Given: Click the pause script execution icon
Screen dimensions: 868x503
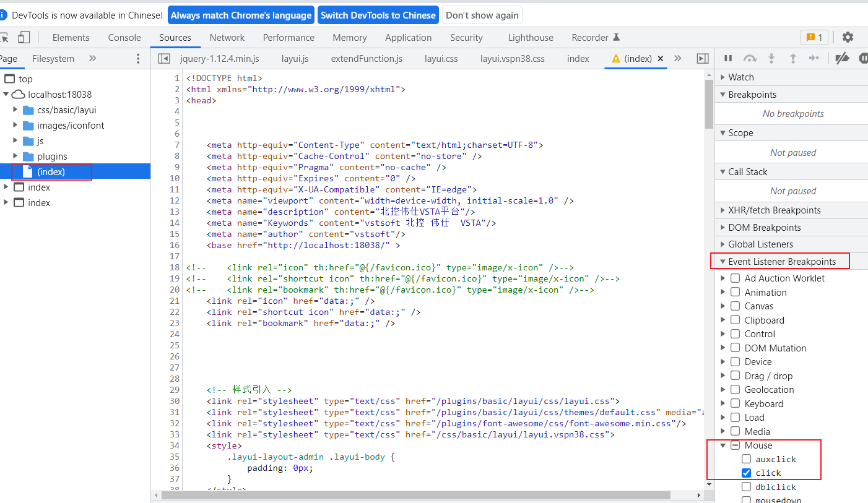Looking at the screenshot, I should (x=728, y=58).
